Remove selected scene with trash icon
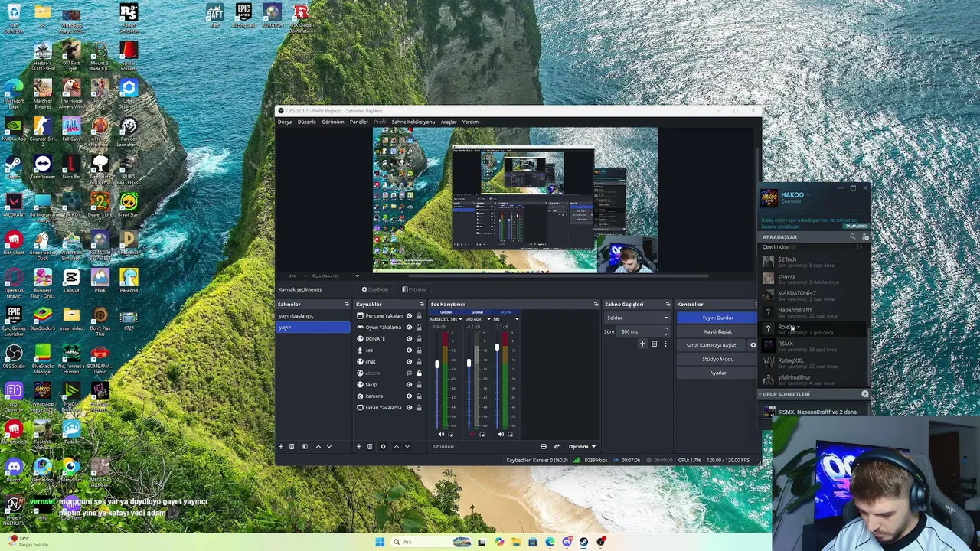This screenshot has height=551, width=980. (292, 446)
